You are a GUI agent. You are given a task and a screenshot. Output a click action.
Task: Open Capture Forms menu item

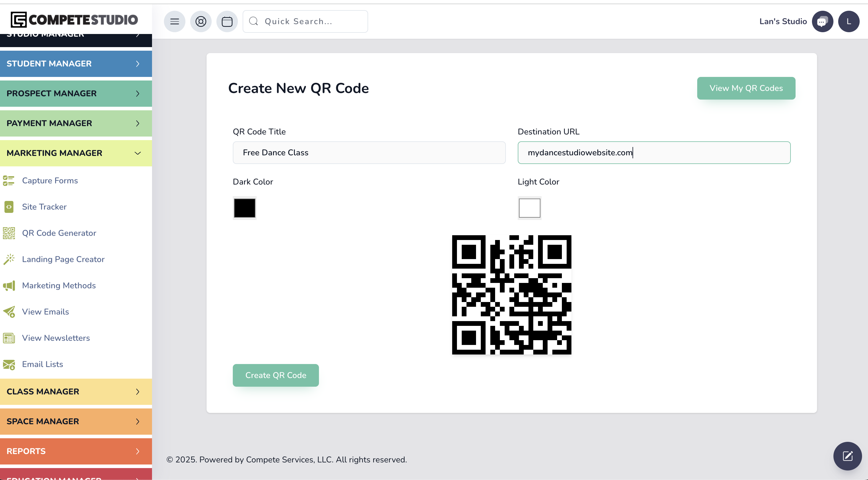click(x=50, y=181)
